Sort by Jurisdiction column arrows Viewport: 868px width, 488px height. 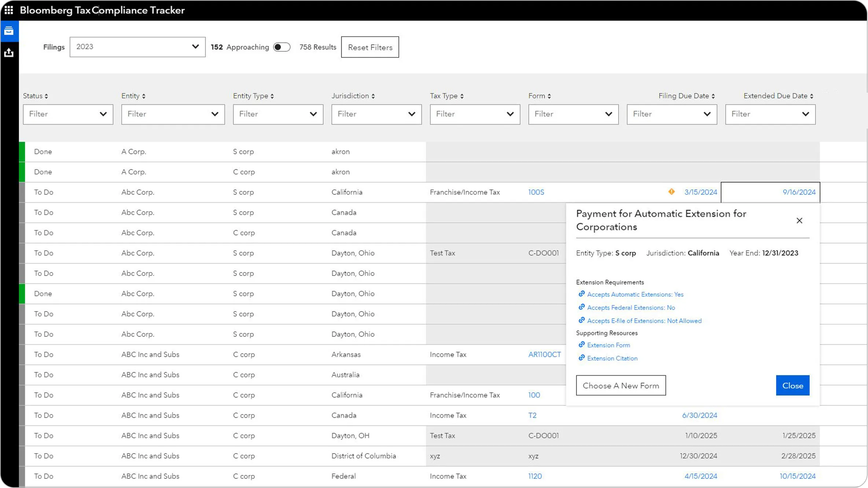pyautogui.click(x=373, y=96)
